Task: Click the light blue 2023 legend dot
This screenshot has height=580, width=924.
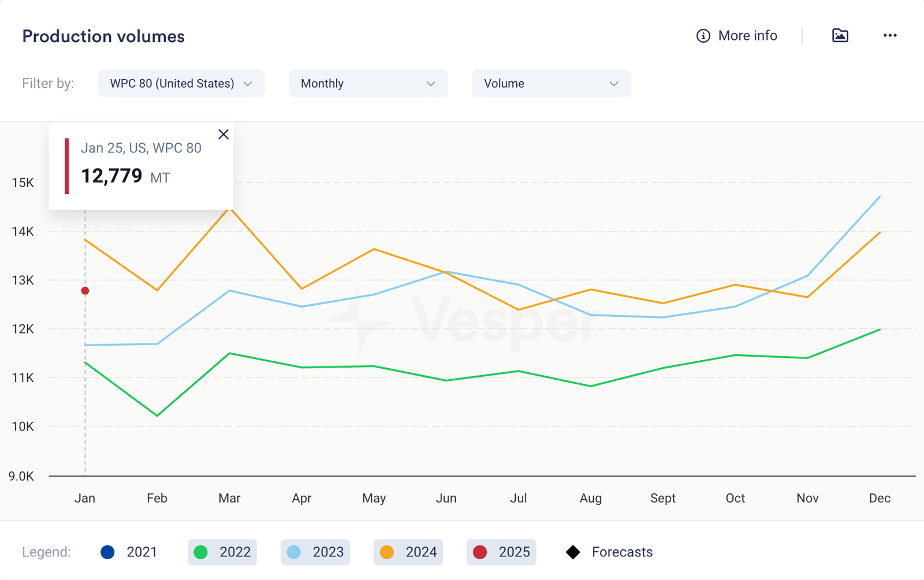Action: (294, 552)
